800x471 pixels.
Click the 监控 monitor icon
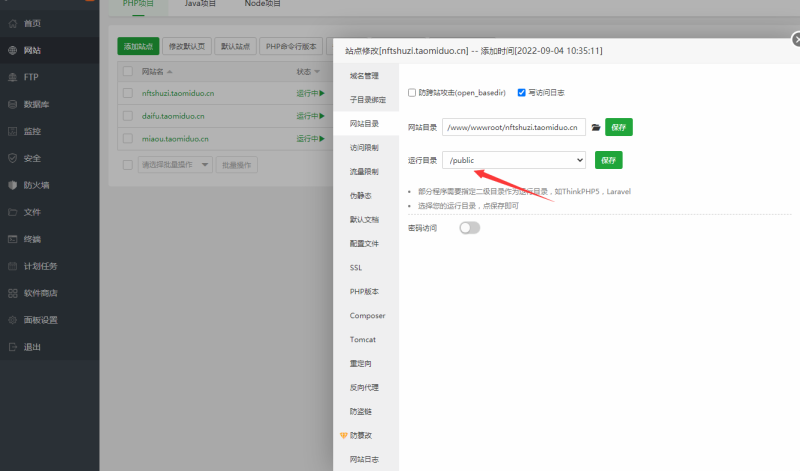(13, 131)
